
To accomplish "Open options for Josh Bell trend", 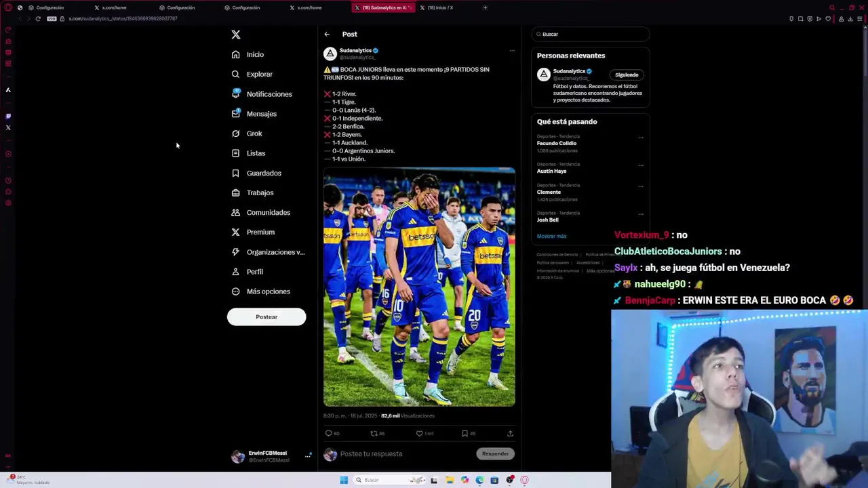I will (641, 214).
